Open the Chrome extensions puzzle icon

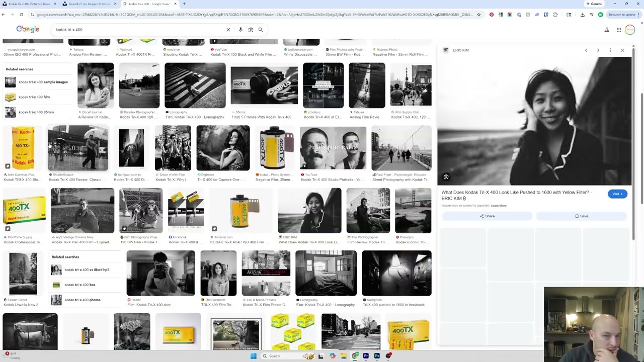[x=555, y=15]
